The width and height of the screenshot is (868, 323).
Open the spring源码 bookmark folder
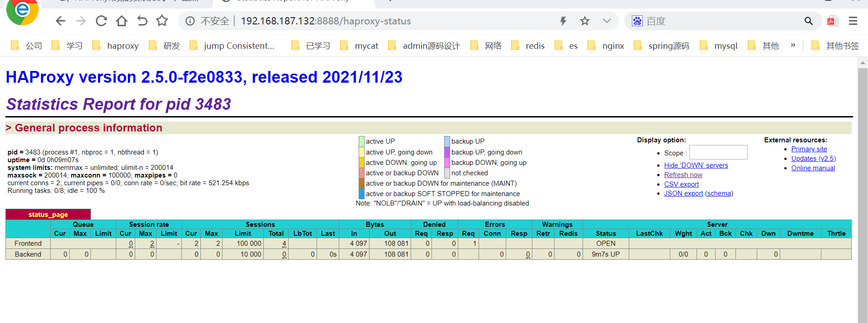pos(662,46)
